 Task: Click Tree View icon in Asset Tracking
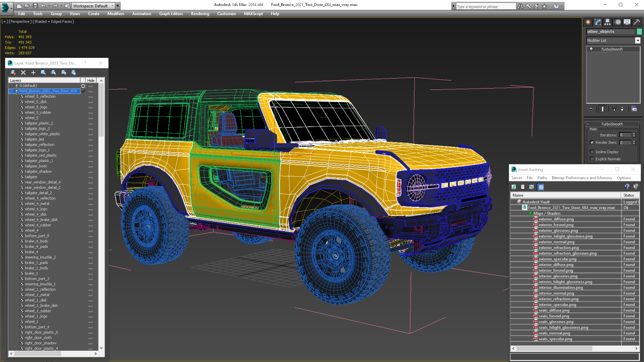[x=532, y=187]
